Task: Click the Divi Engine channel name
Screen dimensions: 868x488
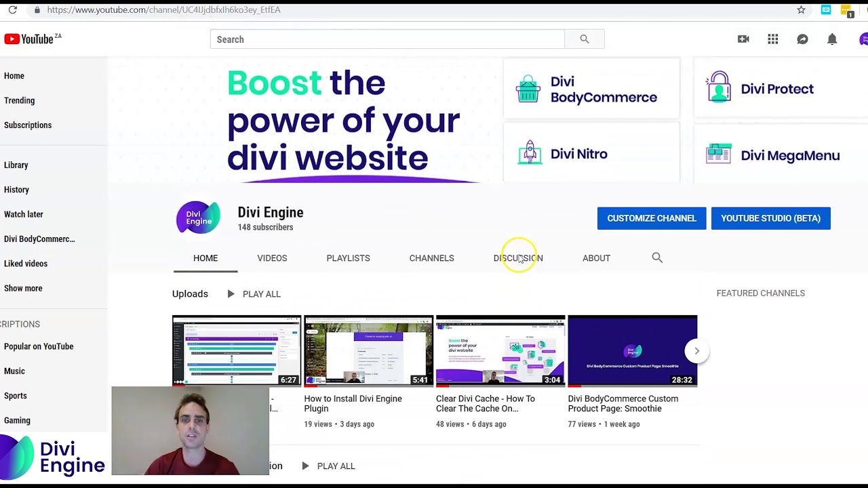Action: point(271,212)
